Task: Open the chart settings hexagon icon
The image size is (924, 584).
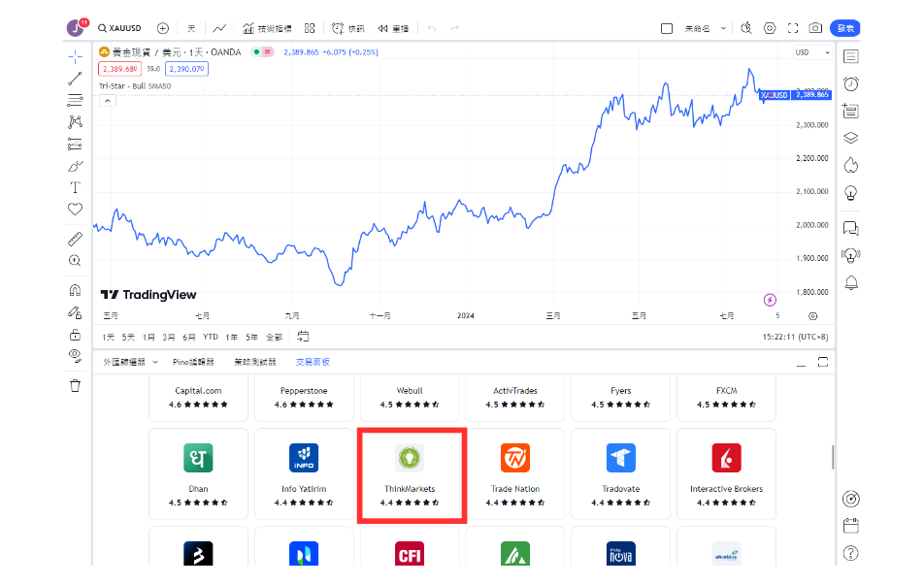Action: [x=770, y=28]
